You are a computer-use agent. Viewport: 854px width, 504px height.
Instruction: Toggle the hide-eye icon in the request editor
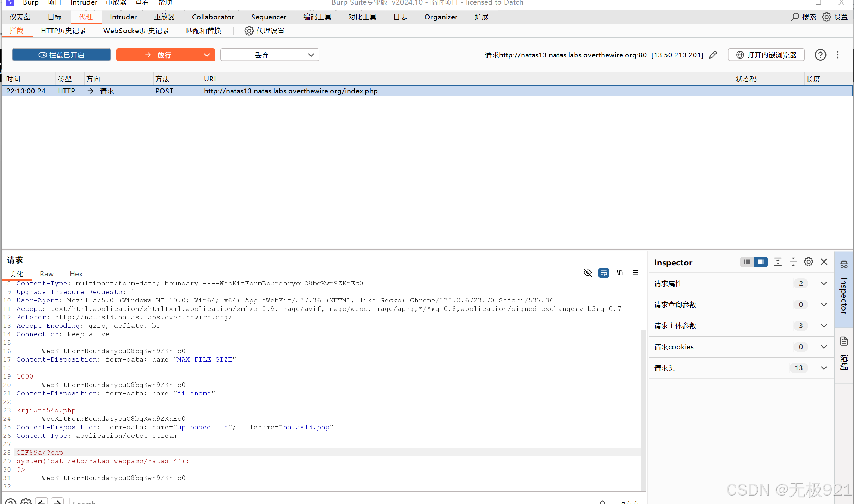point(588,272)
